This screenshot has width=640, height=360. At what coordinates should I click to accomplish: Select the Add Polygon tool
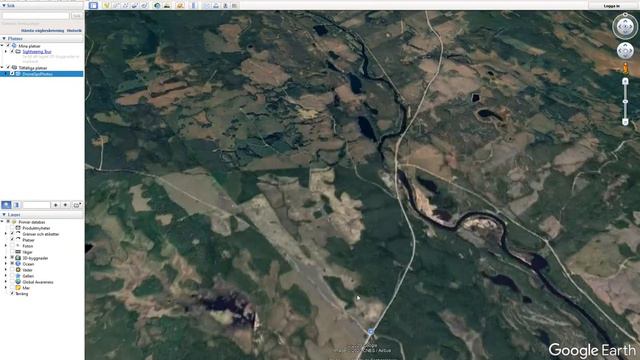pyautogui.click(x=116, y=5)
